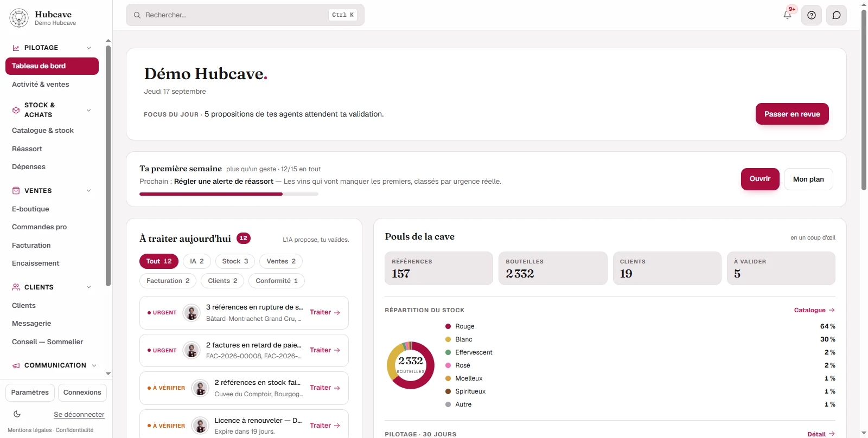Click the Stock & Achats box icon
The height and width of the screenshot is (438, 868).
point(16,110)
